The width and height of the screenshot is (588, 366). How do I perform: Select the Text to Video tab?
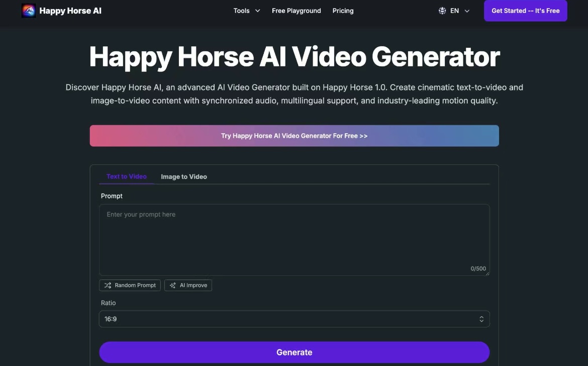coord(126,176)
